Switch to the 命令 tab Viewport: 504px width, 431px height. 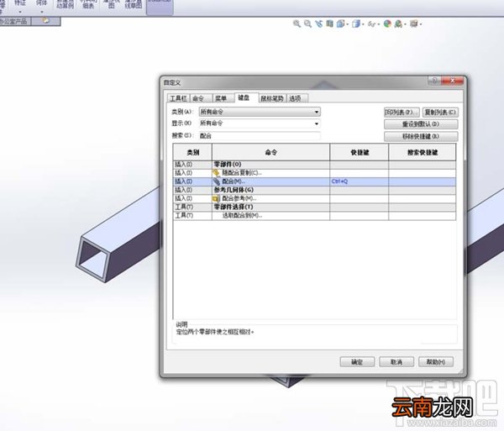coord(201,98)
